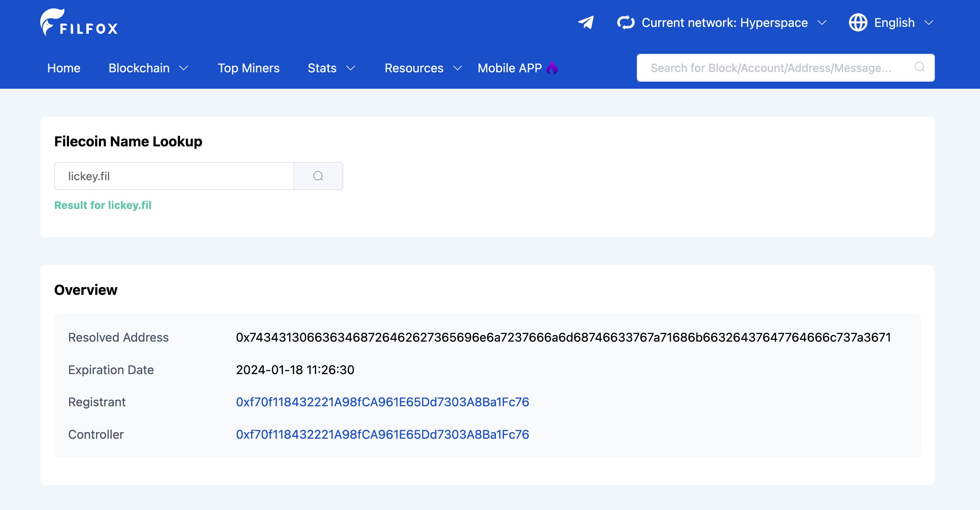This screenshot has width=980, height=510.
Task: Click the Resolved Address label
Action: pyautogui.click(x=118, y=337)
